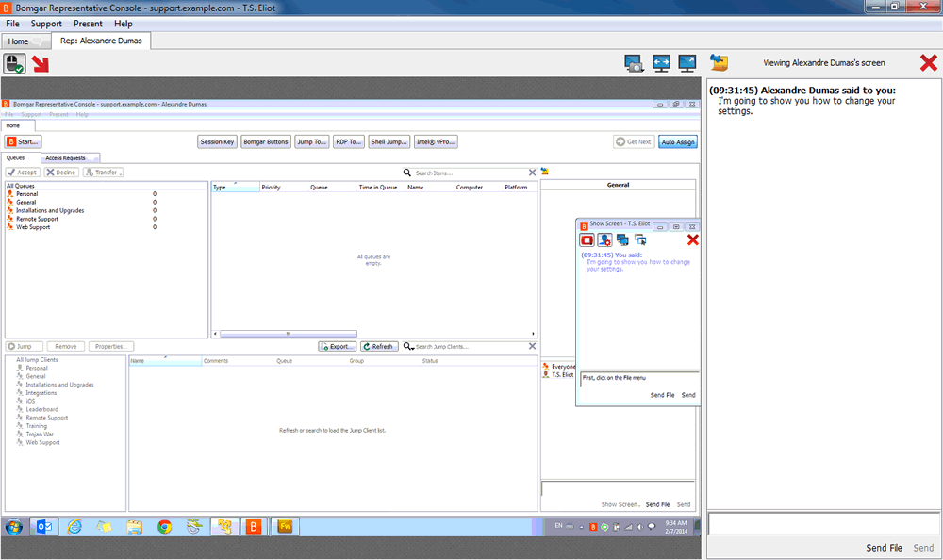Screen dimensions: 943x560
Task: Enable the Auto Assign toggle
Action: (677, 141)
